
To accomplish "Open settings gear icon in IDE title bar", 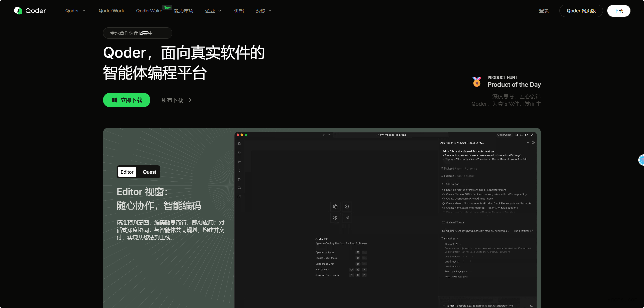I will tap(532, 135).
